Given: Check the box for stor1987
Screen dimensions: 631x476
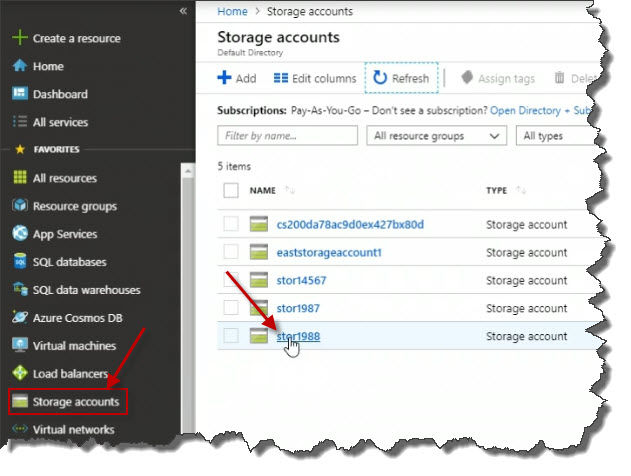Looking at the screenshot, I should point(231,307).
